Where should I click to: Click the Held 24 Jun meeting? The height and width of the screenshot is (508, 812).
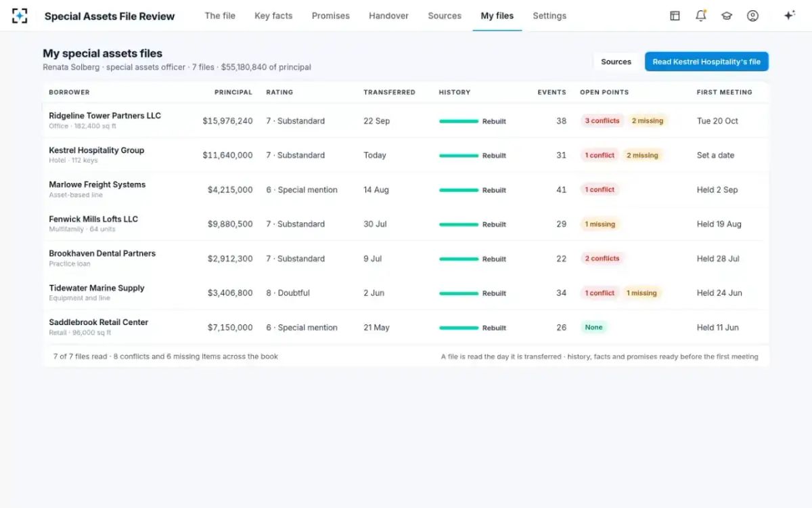pyautogui.click(x=719, y=293)
